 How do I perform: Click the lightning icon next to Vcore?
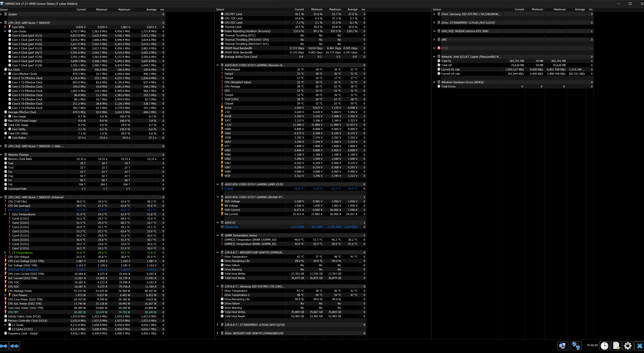click(222, 108)
